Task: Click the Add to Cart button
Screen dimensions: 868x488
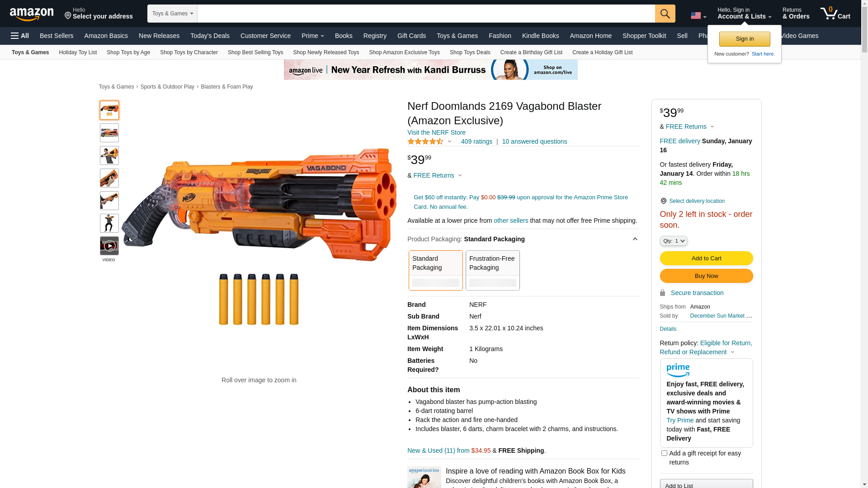Action: [706, 258]
